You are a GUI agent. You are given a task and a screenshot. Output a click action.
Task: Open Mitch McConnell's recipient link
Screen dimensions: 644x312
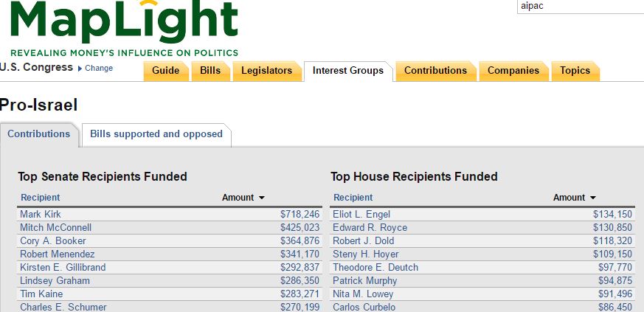tap(55, 227)
